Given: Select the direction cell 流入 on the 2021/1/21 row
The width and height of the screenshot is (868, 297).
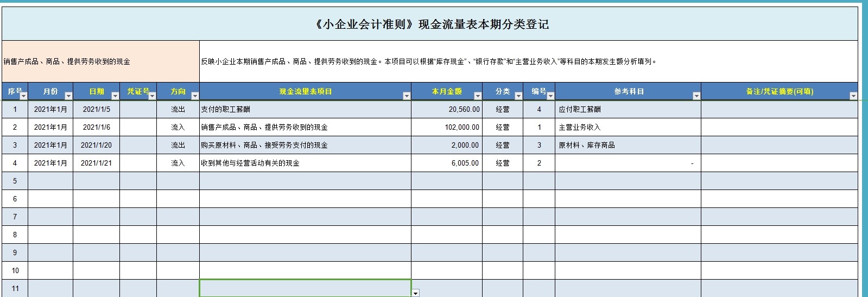Looking at the screenshot, I should click(x=178, y=163).
